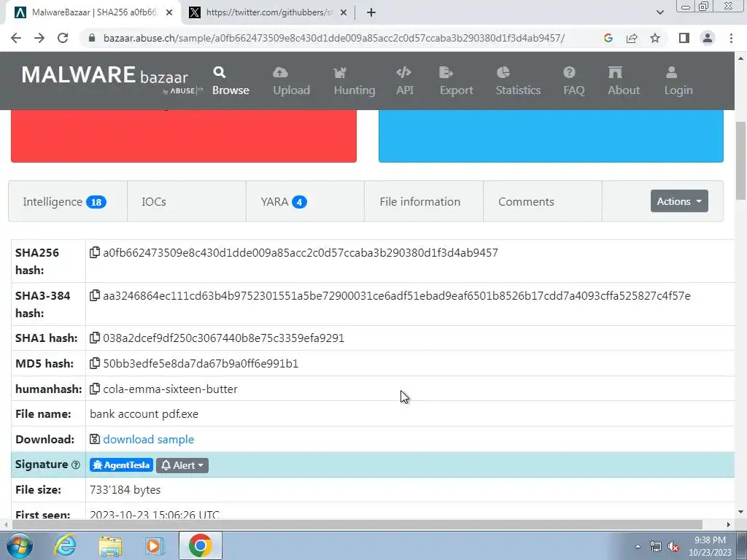This screenshot has width=747, height=560.
Task: Open Windows Explorer from taskbar
Action: (x=110, y=546)
